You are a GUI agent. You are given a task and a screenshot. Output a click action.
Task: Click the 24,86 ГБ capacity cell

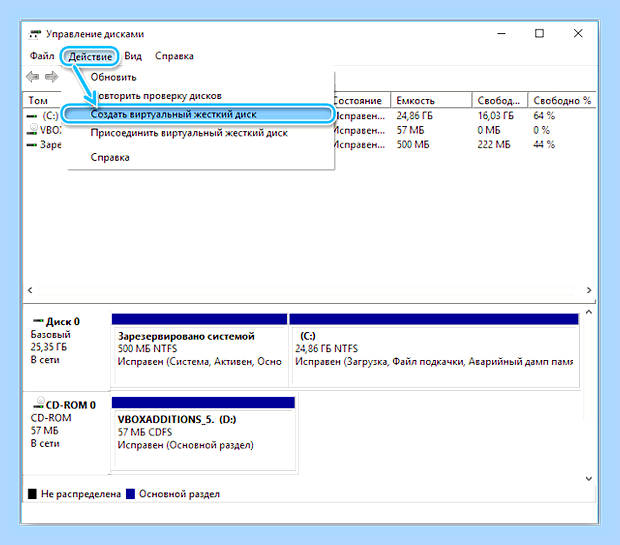pyautogui.click(x=414, y=115)
